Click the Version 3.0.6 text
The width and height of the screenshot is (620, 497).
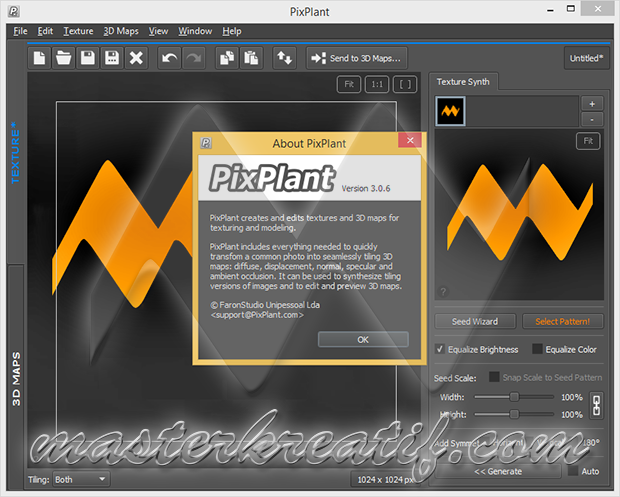point(366,188)
